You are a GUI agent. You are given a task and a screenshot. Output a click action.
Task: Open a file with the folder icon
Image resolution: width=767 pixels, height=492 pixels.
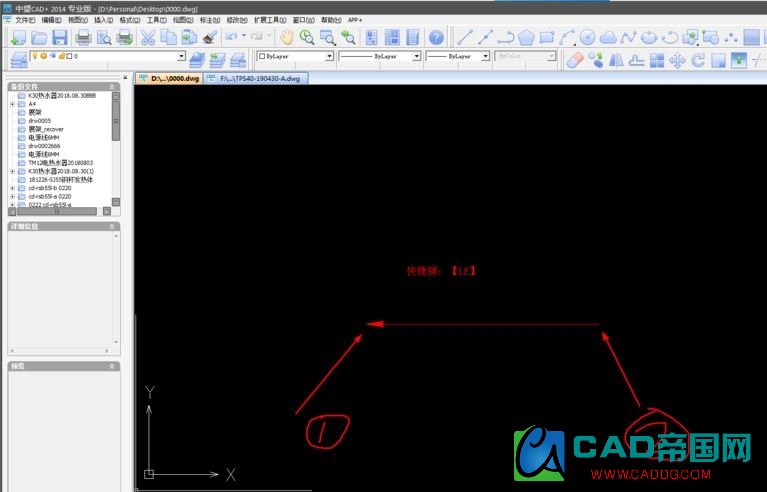(39, 38)
